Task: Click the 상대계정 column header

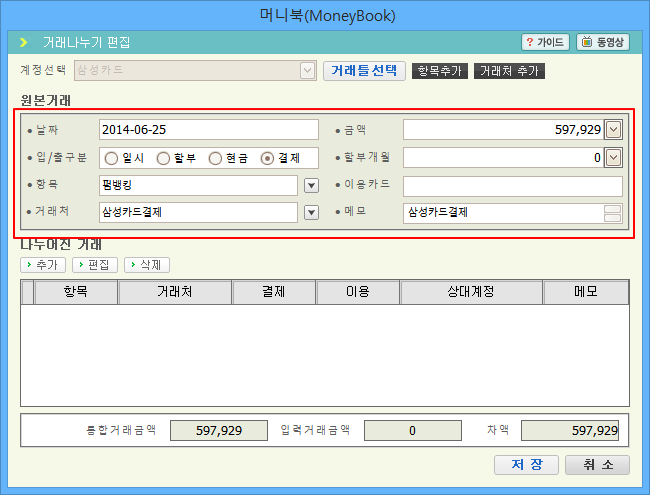Action: click(471, 291)
